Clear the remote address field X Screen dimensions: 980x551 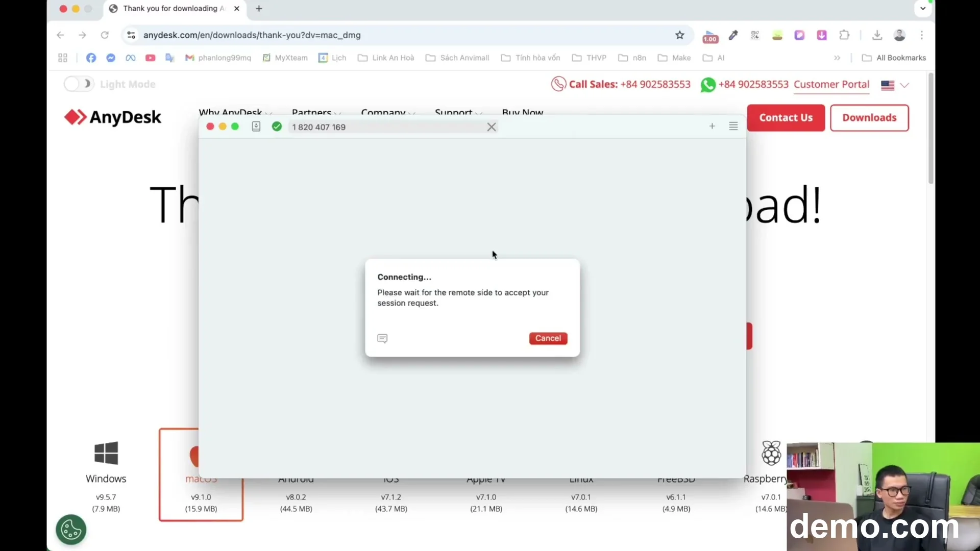[x=492, y=127]
